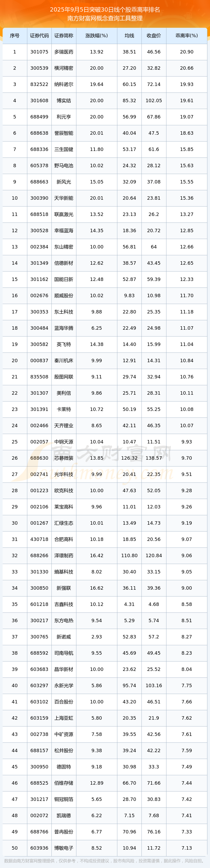
Task: Select stock name 三生国健
Action: pos(64,149)
